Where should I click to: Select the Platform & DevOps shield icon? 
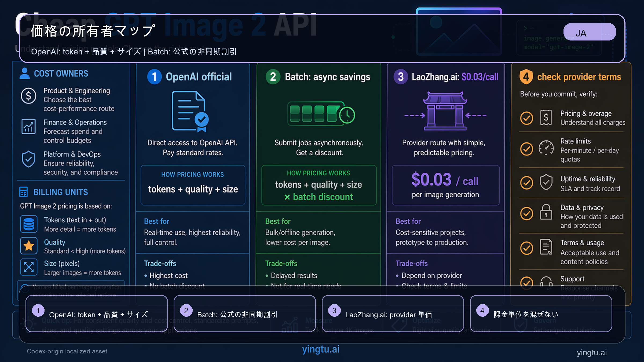tap(29, 159)
